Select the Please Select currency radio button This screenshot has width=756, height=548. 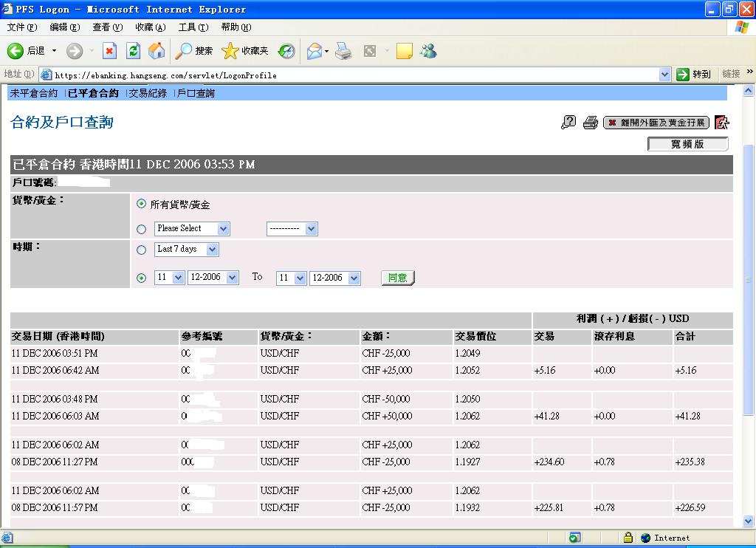pyautogui.click(x=141, y=229)
